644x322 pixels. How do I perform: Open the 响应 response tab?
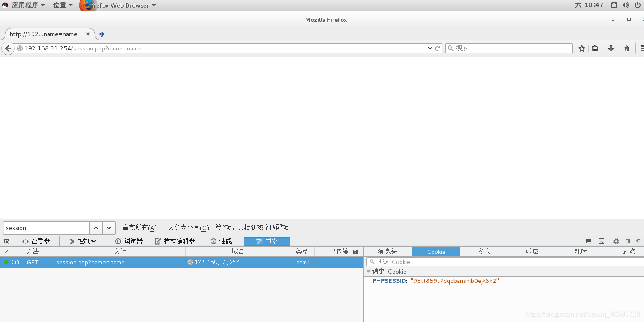point(533,251)
